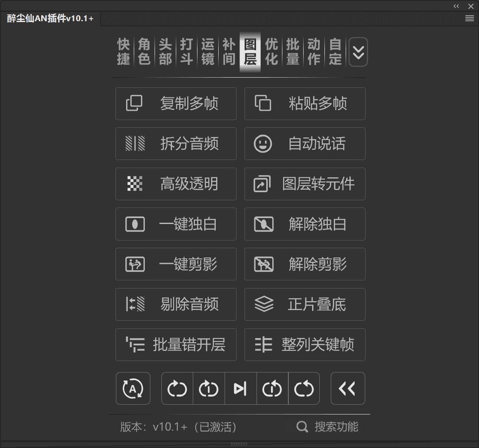The image size is (479, 448).
Task: Open the 补间 tab
Action: tap(228, 52)
